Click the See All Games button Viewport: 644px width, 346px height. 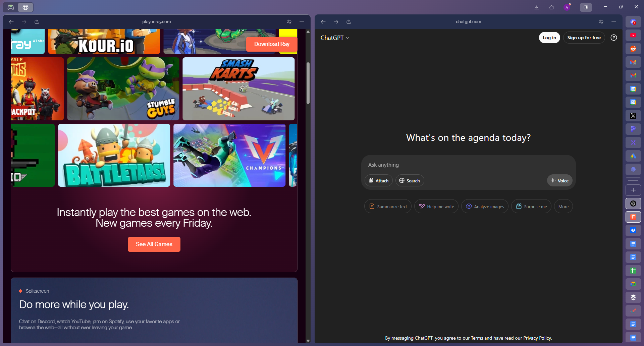click(154, 244)
